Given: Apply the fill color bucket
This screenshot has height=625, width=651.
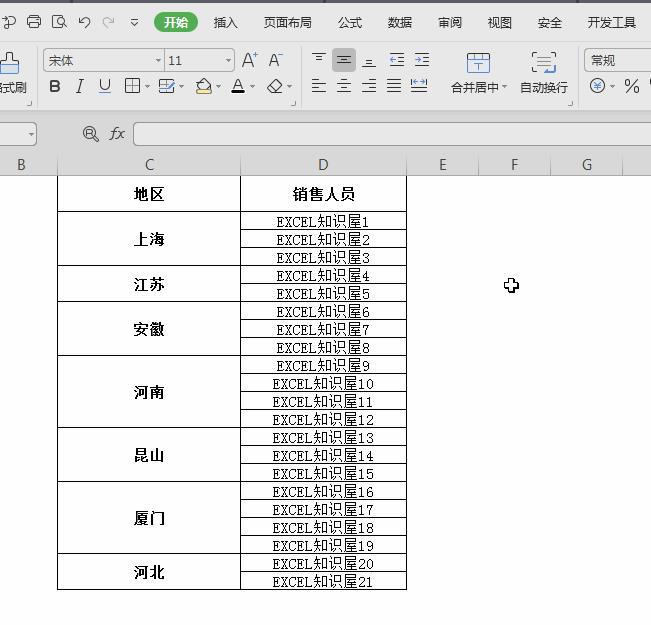Looking at the screenshot, I should point(203,86).
